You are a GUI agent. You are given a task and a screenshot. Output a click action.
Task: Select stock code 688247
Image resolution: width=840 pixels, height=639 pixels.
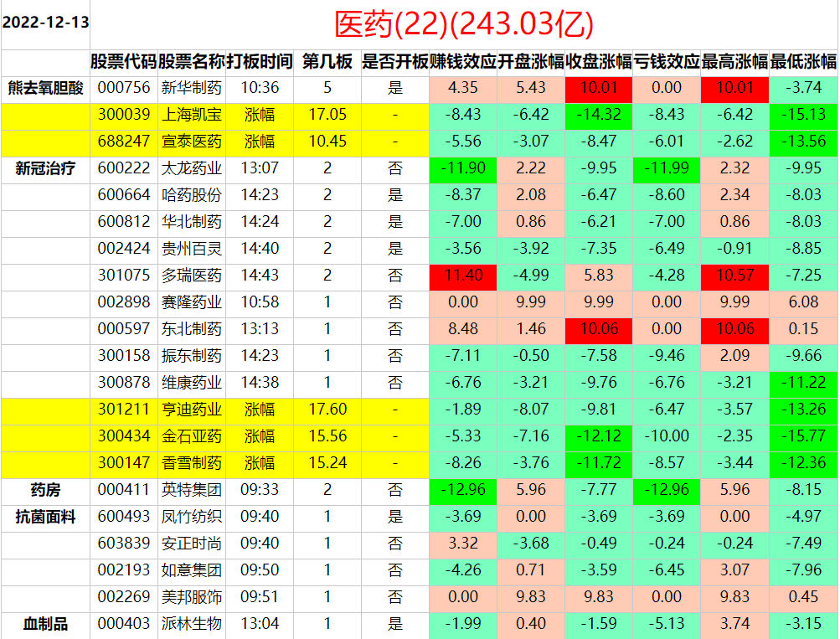point(124,142)
